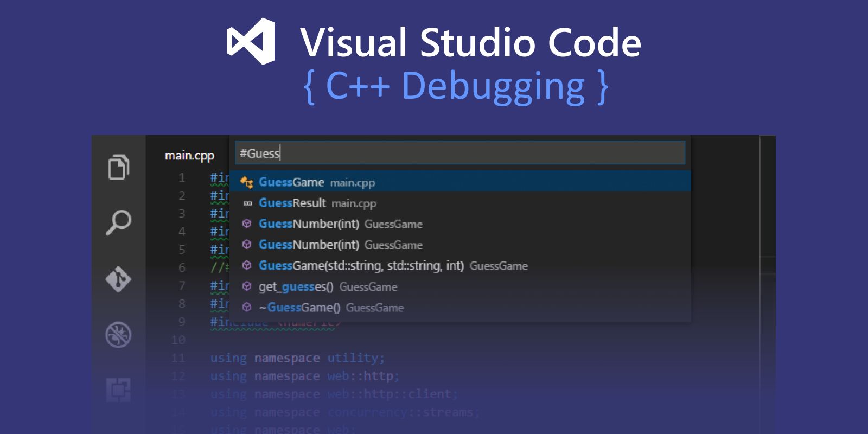
Task: Open the Explorer files icon in activity bar
Action: [119, 167]
